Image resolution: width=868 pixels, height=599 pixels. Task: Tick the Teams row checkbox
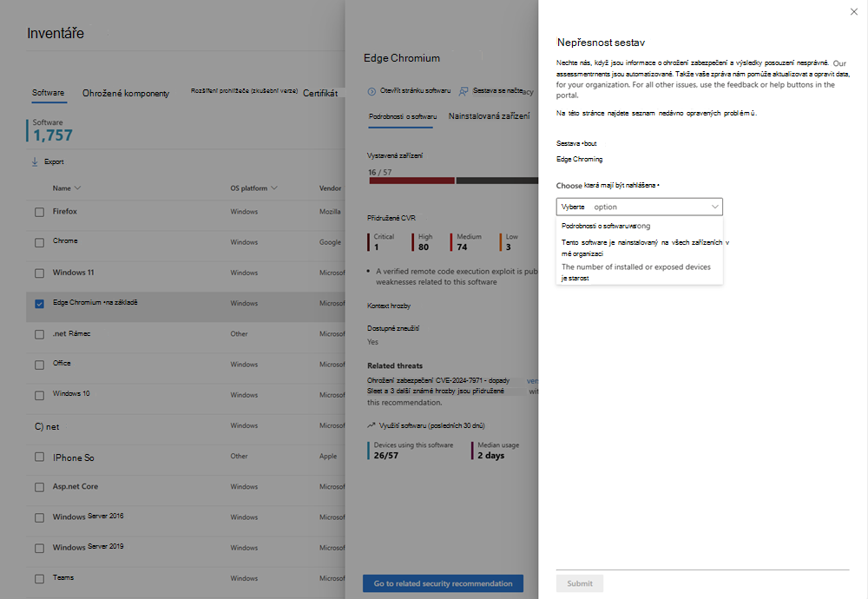point(39,578)
